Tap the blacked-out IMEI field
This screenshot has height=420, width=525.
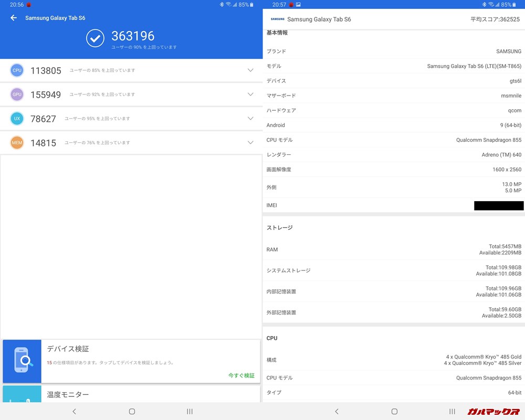click(x=499, y=205)
